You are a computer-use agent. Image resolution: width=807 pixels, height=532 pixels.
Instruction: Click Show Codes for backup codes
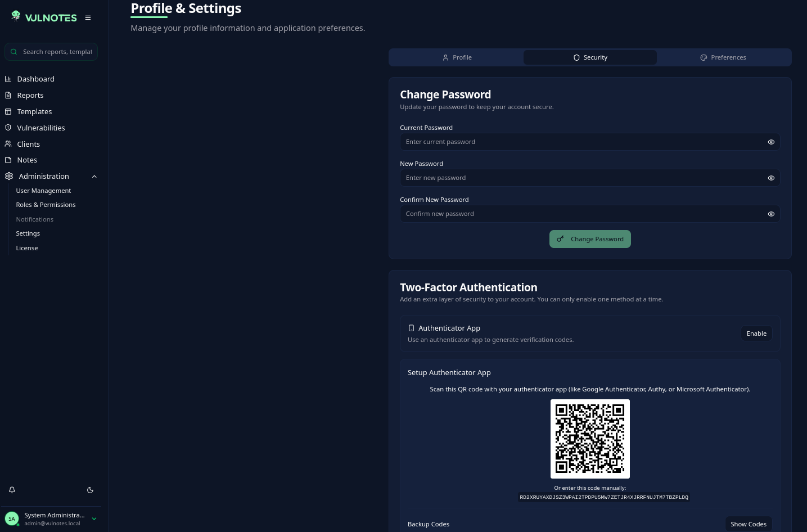[748, 524]
